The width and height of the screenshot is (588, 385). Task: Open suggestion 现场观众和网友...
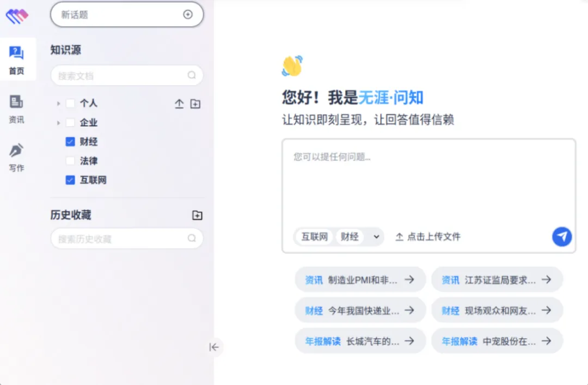(497, 310)
